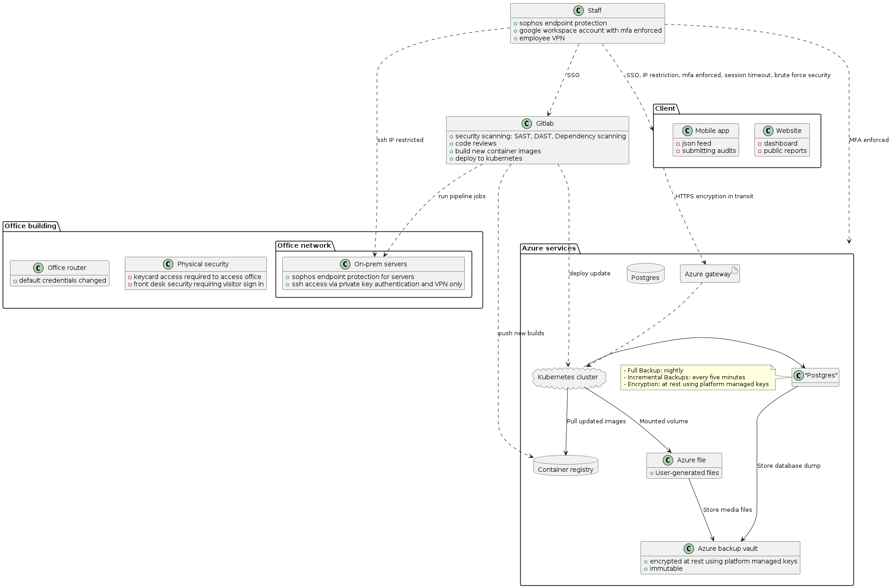Click the Mobile app class icon

[688, 131]
